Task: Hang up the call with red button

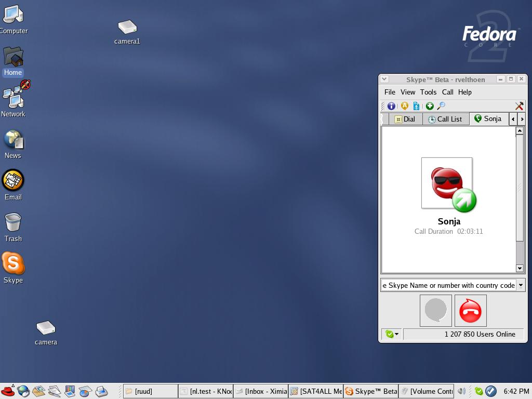Action: coord(470,311)
